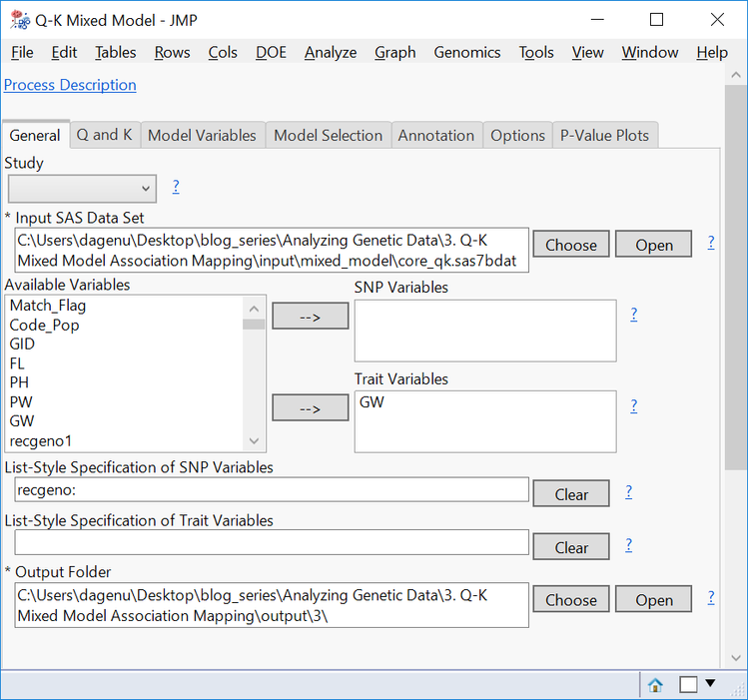
Task: Open the Graph menu
Action: tap(395, 52)
